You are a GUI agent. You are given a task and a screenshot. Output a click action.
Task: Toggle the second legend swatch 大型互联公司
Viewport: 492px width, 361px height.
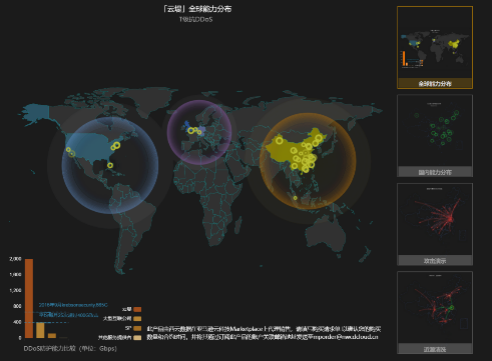click(137, 319)
